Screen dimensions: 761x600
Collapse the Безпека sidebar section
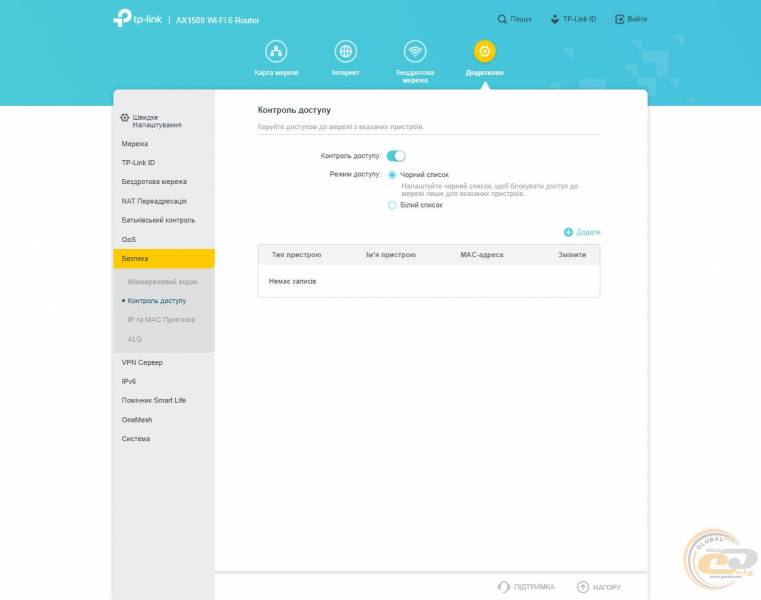coord(164,258)
